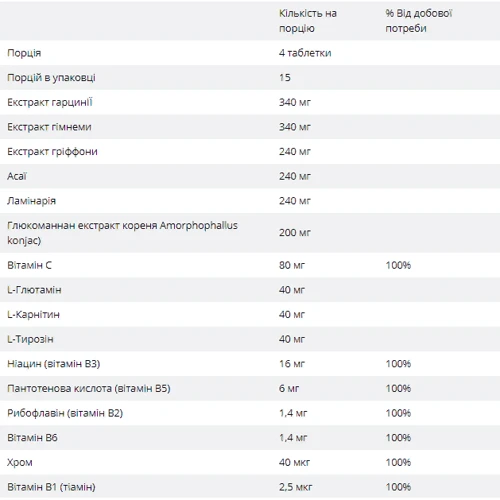500x500 pixels.
Task: Click the 'Вітамін С' row label
Action: (x=29, y=265)
